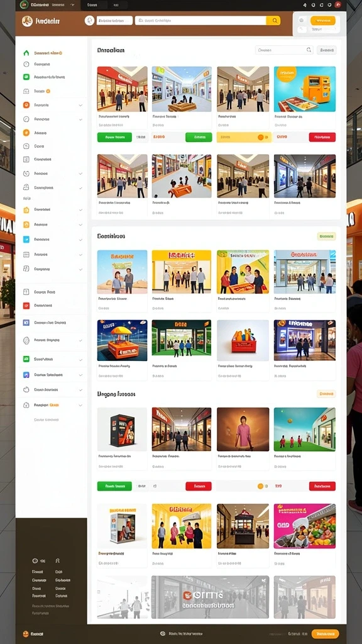Image resolution: width=362 pixels, height=644 pixels.
Task: Click the orange circle on the yellow bar
Action: click(x=260, y=137)
